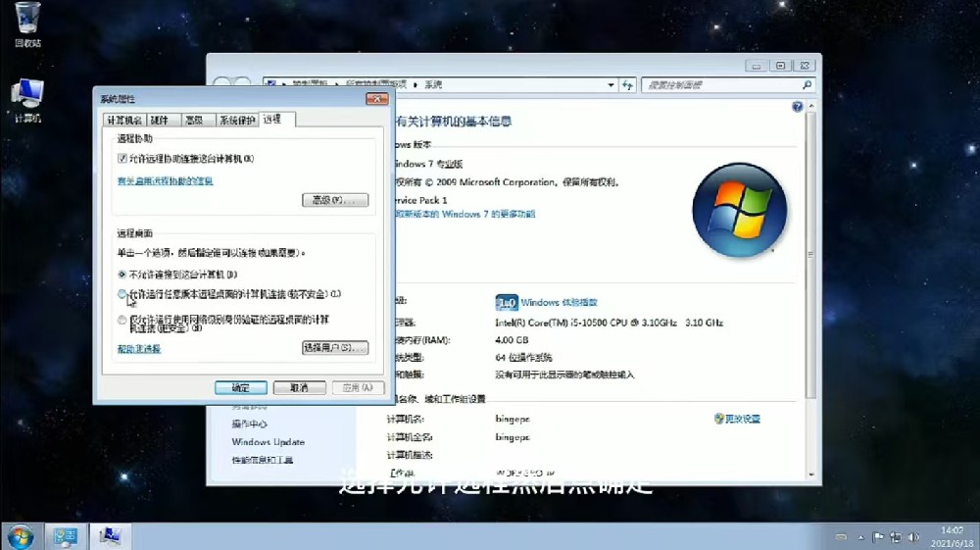Click the System breadcrumb in address bar
Viewport: 980px width, 550px height.
(433, 85)
